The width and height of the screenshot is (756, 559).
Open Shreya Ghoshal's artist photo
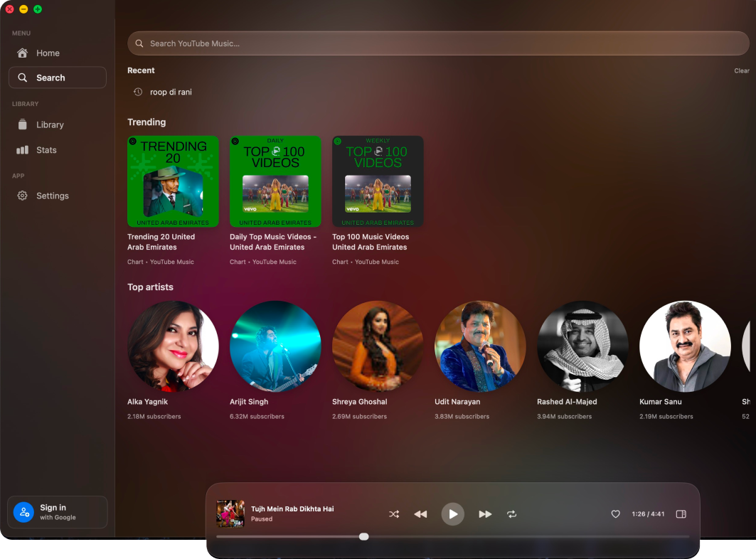(378, 346)
